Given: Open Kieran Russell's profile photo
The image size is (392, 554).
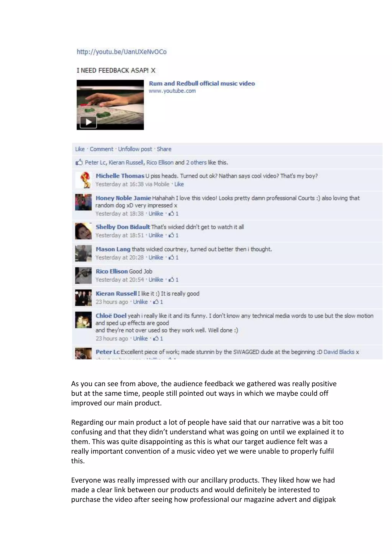Looking at the screenshot, I should [83, 298].
